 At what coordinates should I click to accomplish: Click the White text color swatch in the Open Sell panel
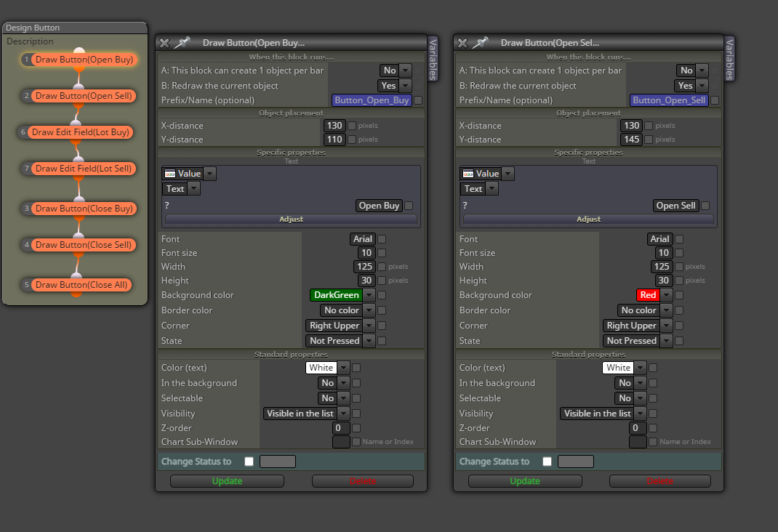618,368
